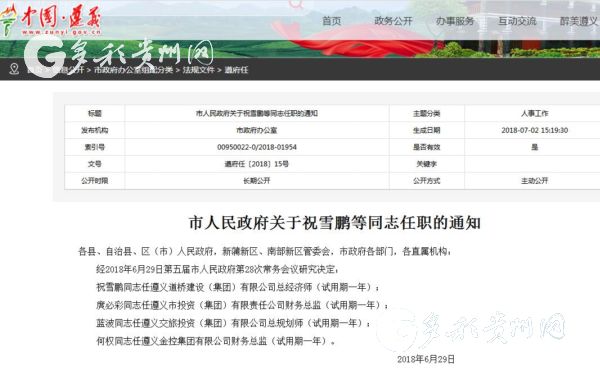Click the China Zunyi site logo

point(51,20)
